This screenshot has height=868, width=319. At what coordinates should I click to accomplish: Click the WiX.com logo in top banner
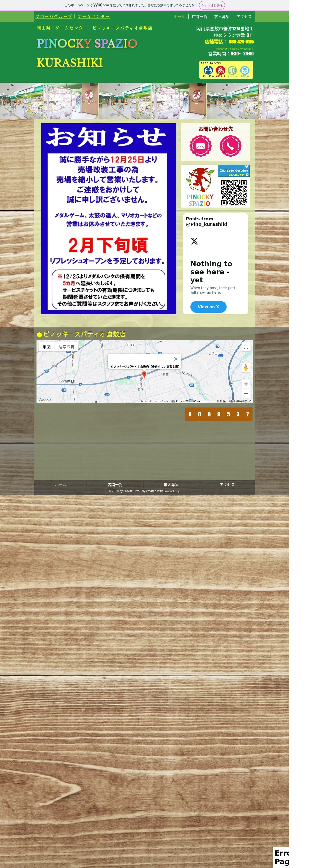click(101, 5)
